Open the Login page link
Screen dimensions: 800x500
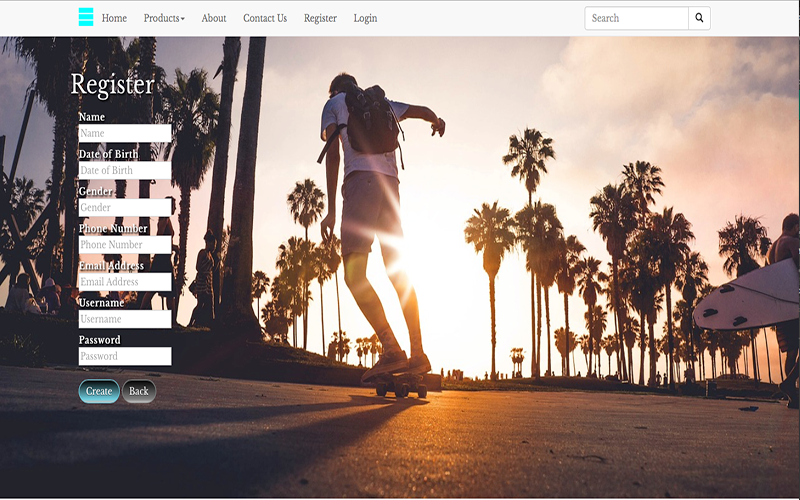click(365, 18)
